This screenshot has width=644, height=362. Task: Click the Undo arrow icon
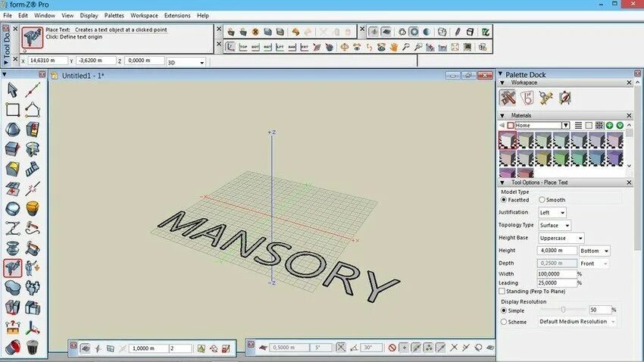click(x=295, y=32)
